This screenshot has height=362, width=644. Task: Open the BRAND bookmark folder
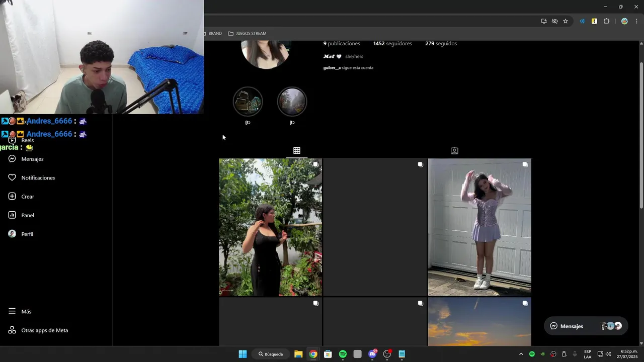213,33
